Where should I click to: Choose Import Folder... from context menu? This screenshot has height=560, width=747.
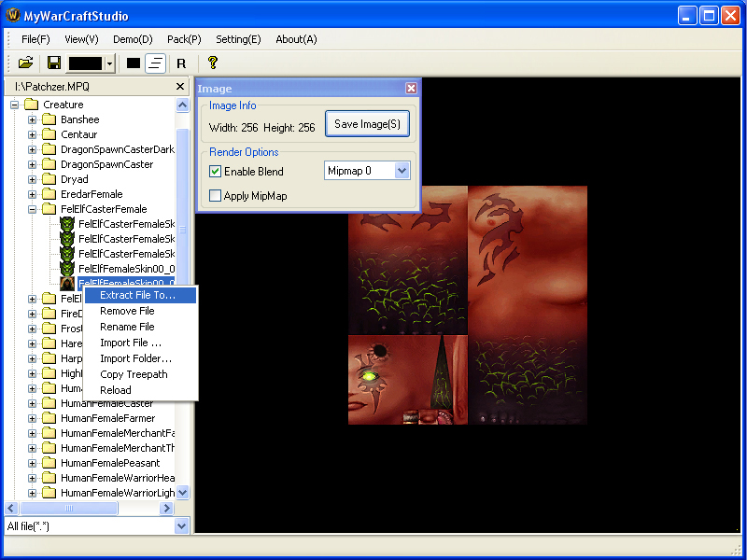pos(140,358)
